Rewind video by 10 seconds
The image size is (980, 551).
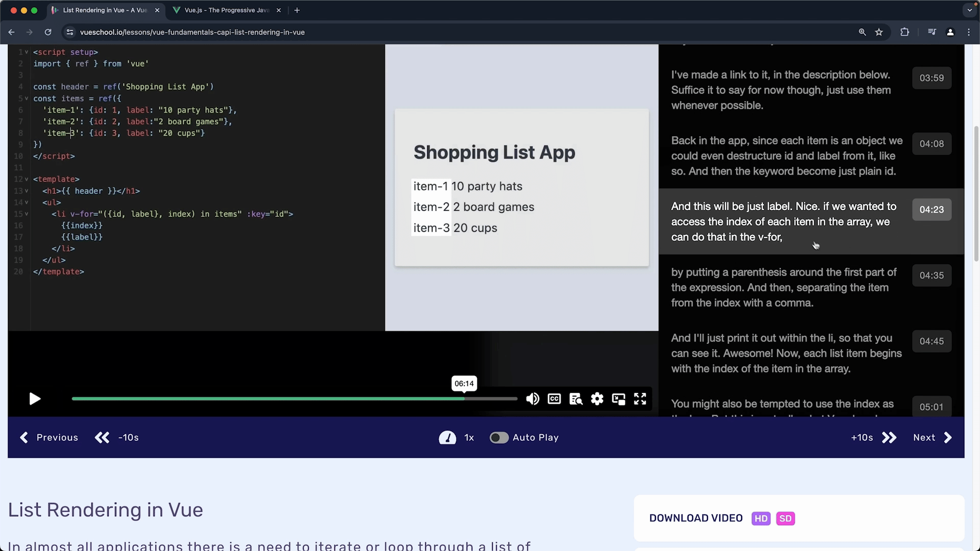[117, 438]
